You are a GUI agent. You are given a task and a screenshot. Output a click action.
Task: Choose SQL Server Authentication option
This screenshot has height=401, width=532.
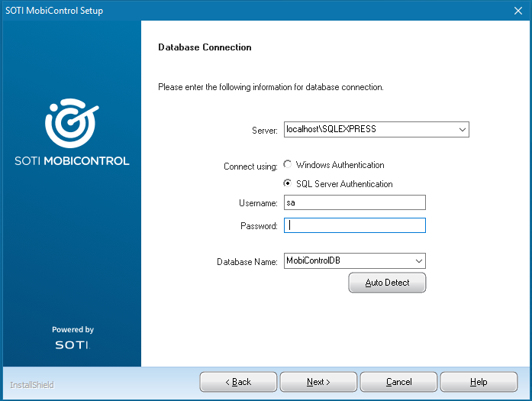coord(287,184)
